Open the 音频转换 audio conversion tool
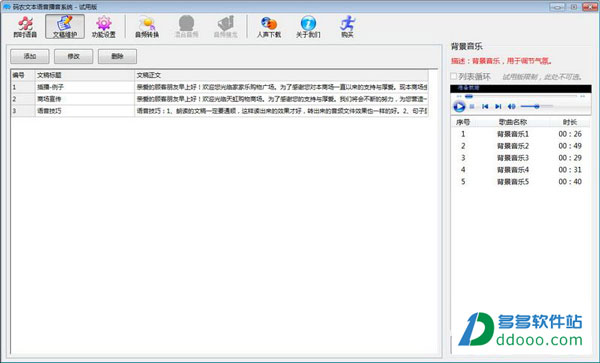Viewport: 600px width, 363px height. [147, 27]
